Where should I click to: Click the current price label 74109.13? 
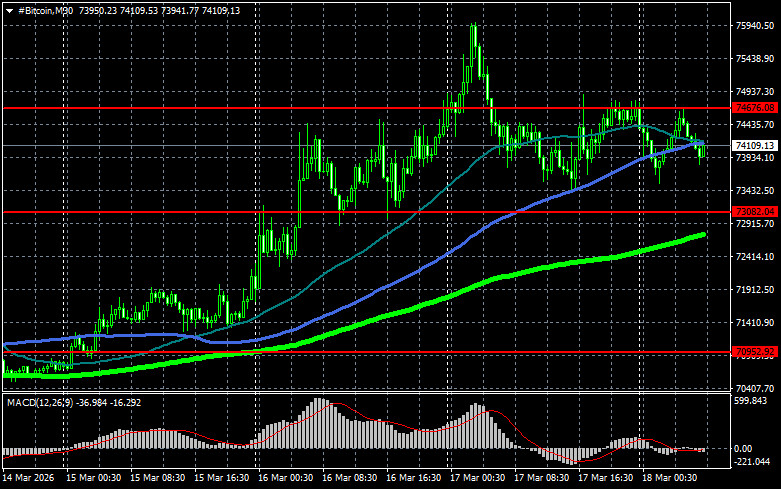tap(755, 145)
